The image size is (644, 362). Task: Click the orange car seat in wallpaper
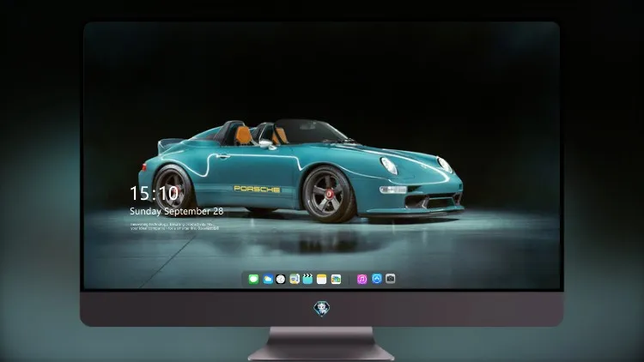click(243, 136)
